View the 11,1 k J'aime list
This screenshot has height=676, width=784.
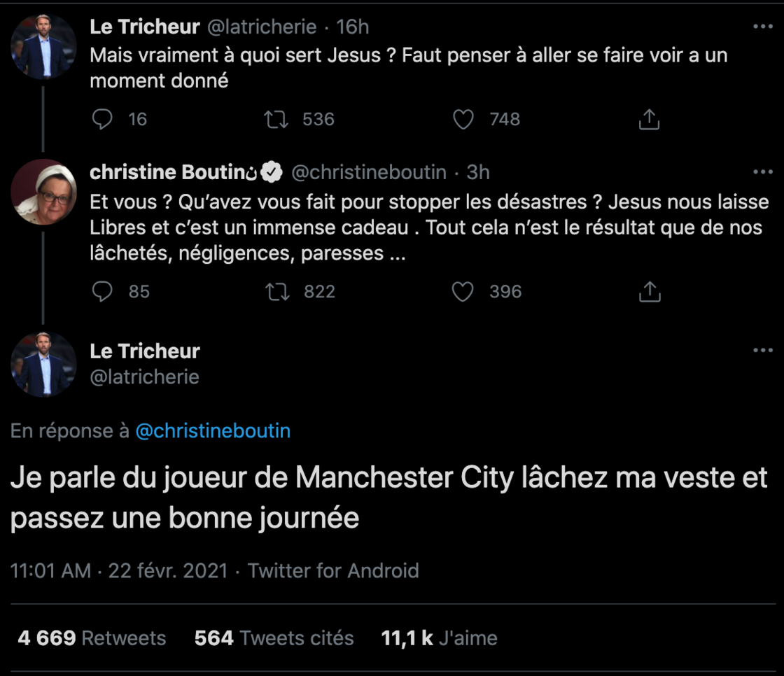[x=439, y=638]
